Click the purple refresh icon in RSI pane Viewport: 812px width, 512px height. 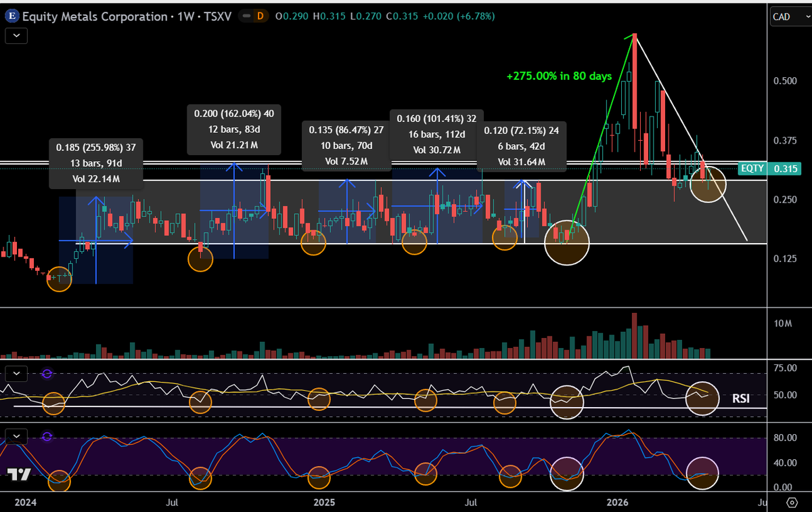[47, 372]
